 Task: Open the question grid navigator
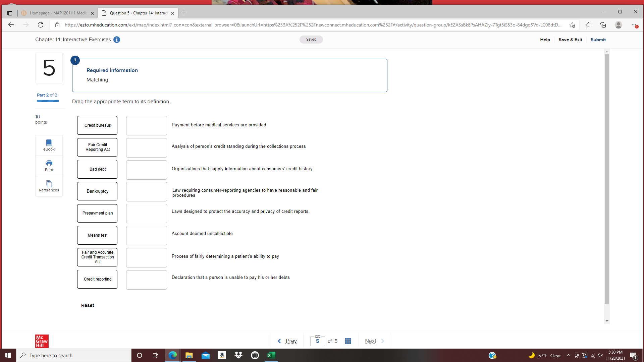(x=348, y=341)
